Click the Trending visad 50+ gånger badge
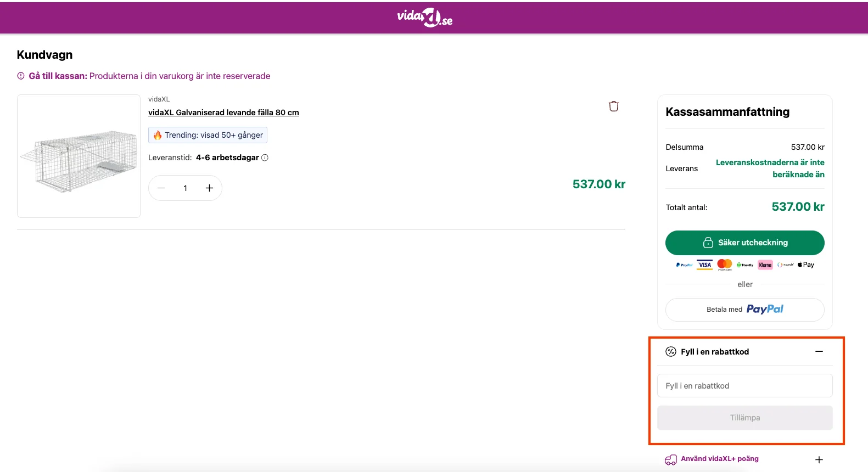The height and width of the screenshot is (472, 868). tap(208, 135)
